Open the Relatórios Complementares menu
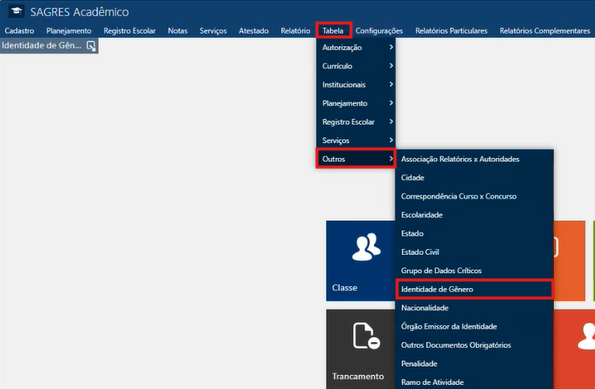The width and height of the screenshot is (595, 389). (545, 31)
